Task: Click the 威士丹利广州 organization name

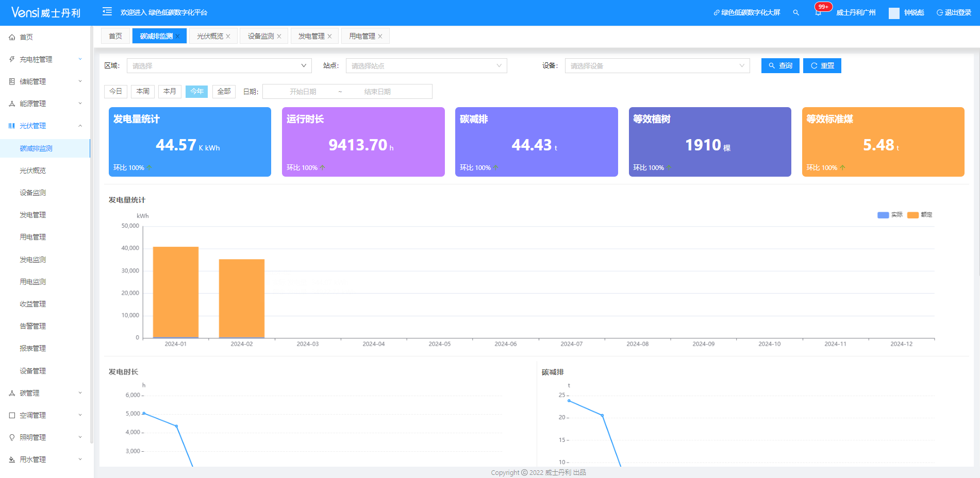Action: [x=856, y=12]
